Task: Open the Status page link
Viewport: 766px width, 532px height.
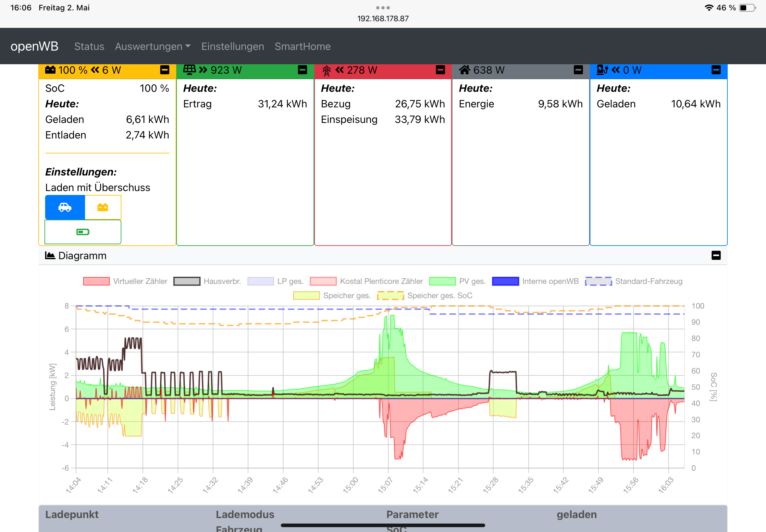Action: pyautogui.click(x=89, y=46)
